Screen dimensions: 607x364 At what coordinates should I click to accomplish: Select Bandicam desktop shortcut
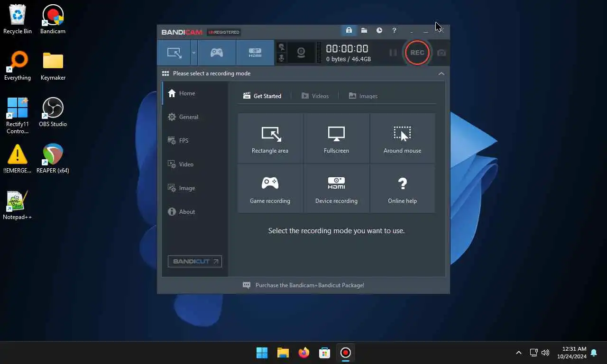point(53,19)
